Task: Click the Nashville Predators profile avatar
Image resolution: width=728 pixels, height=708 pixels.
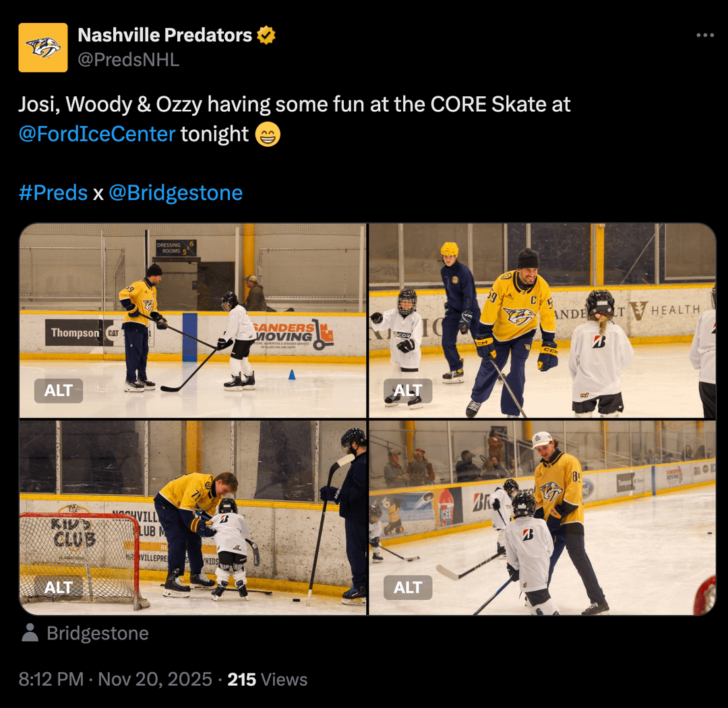Action: pos(43,47)
